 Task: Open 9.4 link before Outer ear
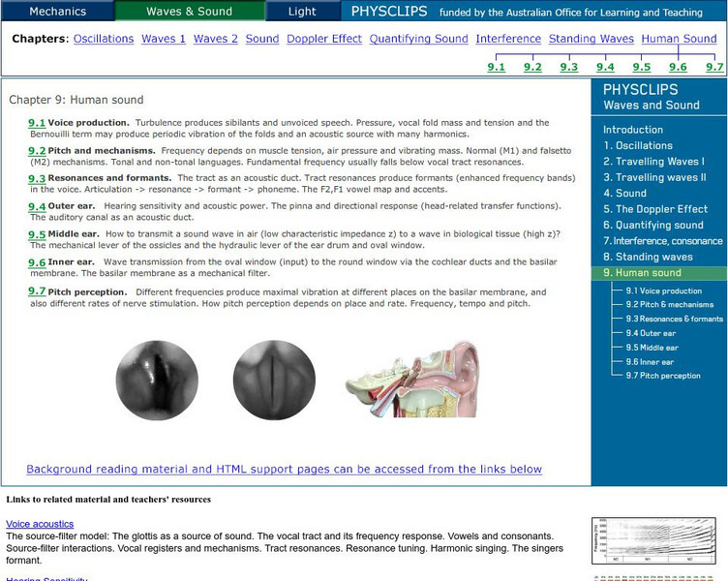37,206
